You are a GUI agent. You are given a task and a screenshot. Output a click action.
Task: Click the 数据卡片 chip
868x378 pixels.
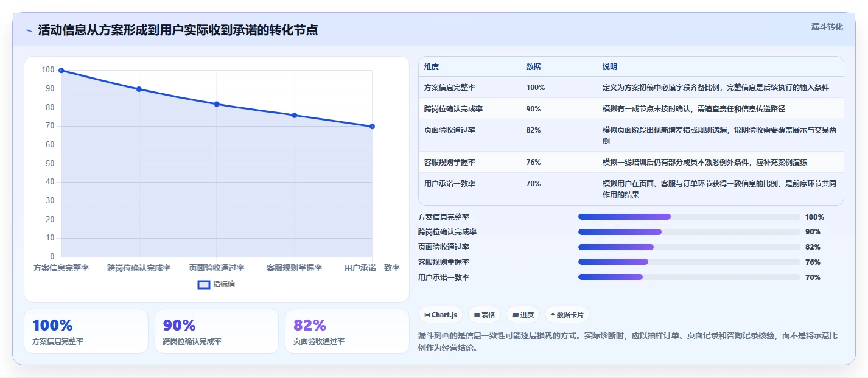[567, 315]
